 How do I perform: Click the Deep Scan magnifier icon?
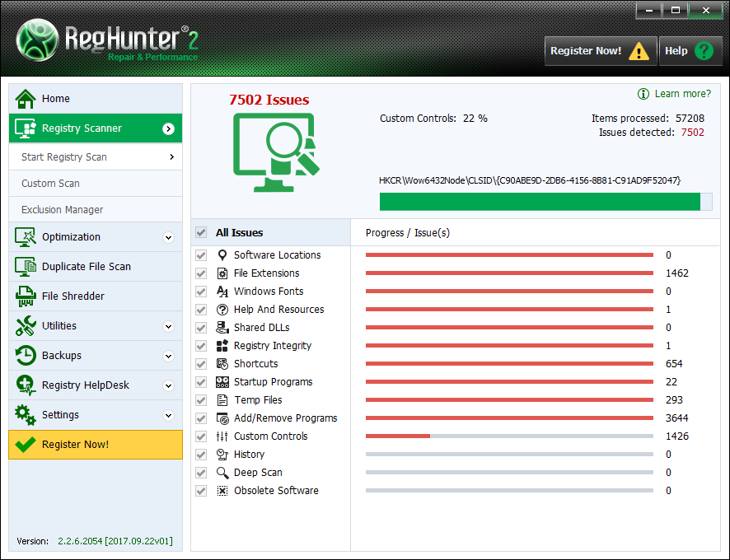[x=222, y=473]
